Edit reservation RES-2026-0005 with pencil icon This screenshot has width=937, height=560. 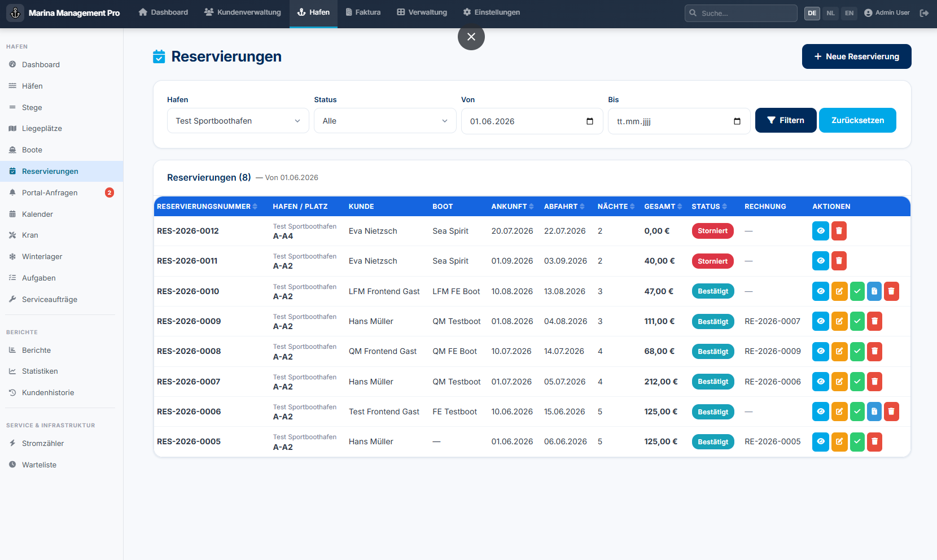839,441
